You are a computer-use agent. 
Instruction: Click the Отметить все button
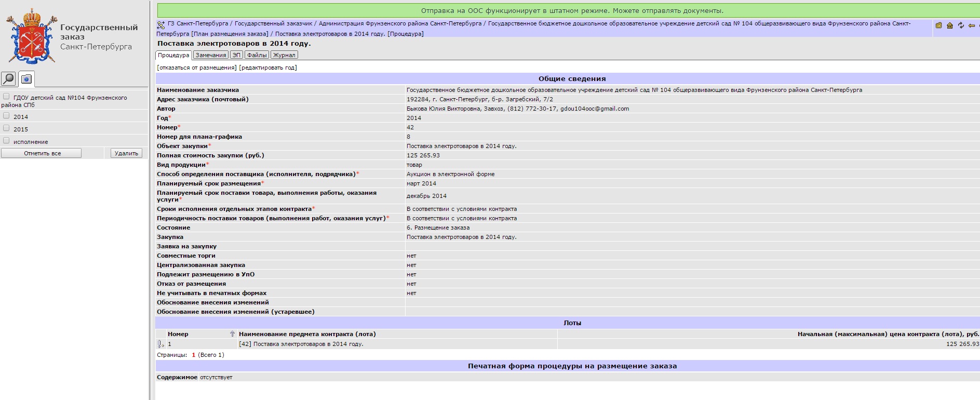click(x=42, y=153)
